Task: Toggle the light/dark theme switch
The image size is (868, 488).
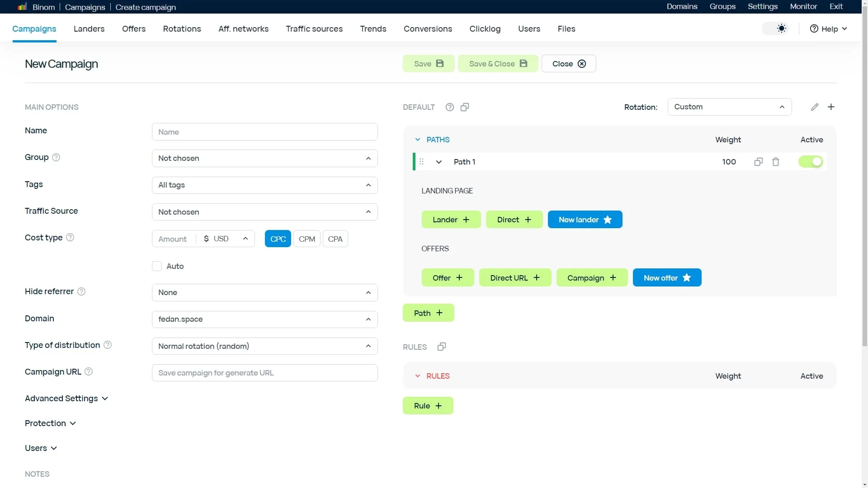Action: coord(775,28)
